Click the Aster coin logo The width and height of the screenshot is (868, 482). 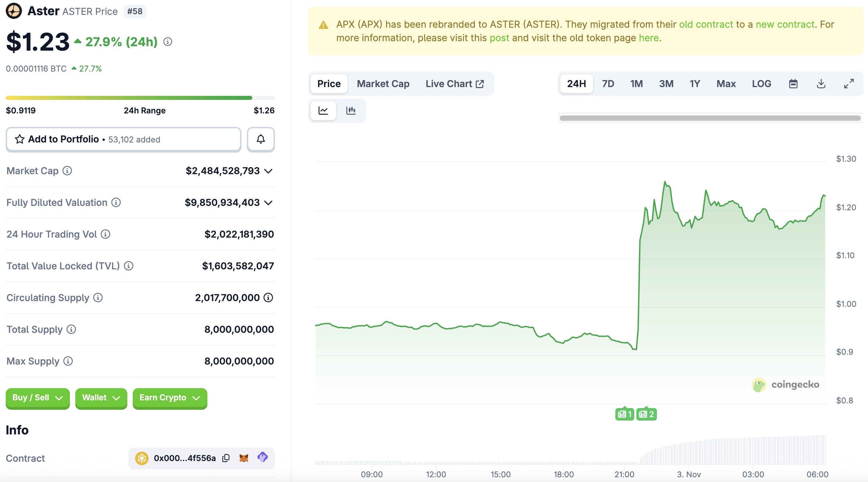tap(14, 10)
